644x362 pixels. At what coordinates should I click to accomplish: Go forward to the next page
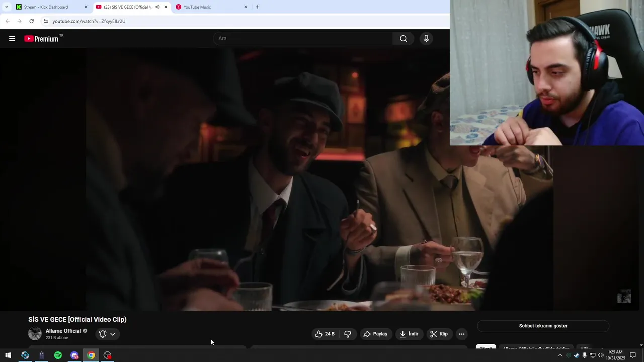click(19, 21)
